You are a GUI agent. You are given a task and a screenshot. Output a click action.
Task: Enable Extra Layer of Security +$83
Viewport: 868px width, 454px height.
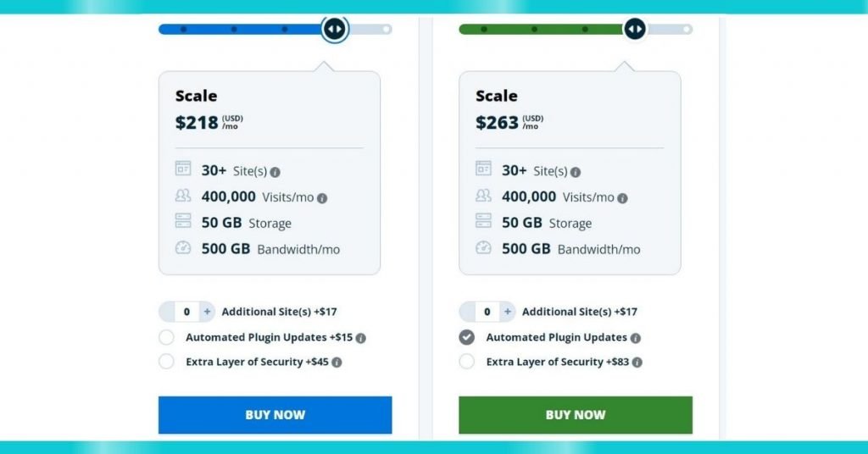point(467,362)
